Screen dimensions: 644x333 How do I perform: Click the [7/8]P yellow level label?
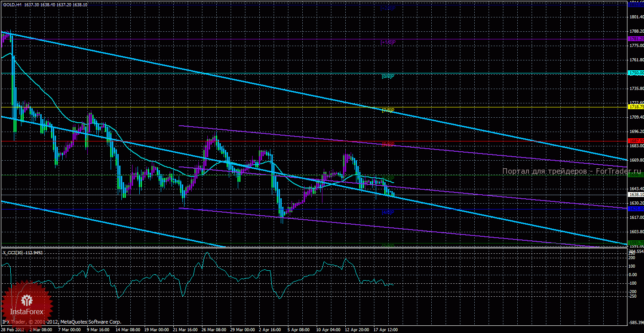tap(388, 110)
